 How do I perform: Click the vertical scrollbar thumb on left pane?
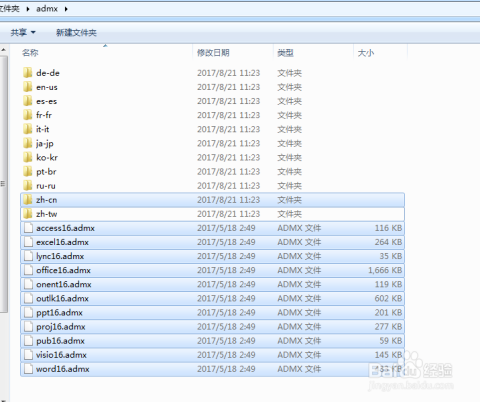click(3, 184)
